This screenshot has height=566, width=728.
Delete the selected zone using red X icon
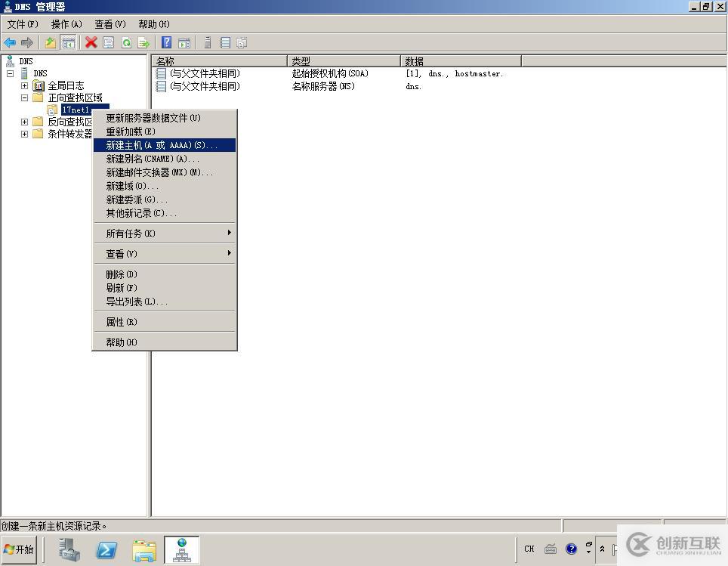tap(91, 42)
